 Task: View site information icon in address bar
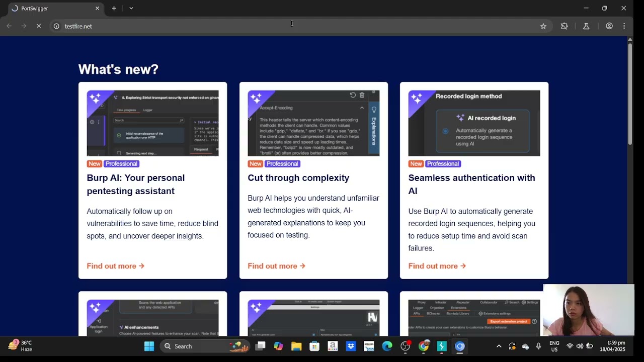pyautogui.click(x=57, y=26)
